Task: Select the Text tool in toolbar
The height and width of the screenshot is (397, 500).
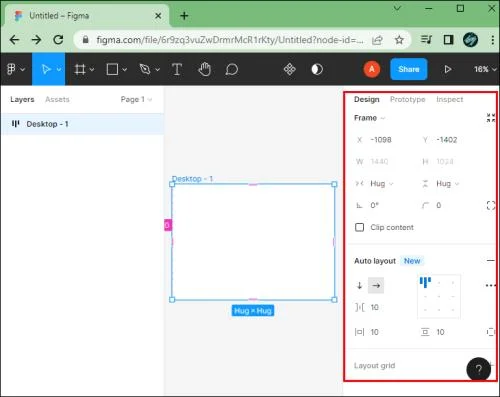Action: point(177,69)
